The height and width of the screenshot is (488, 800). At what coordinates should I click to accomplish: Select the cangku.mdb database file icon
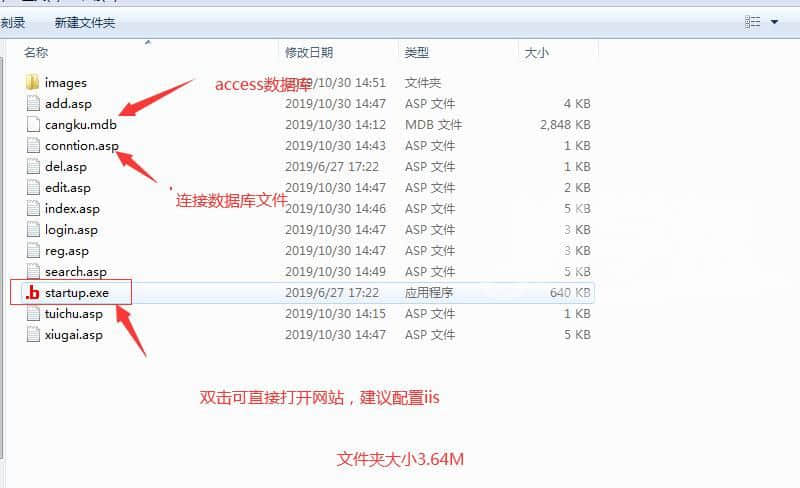pos(32,125)
